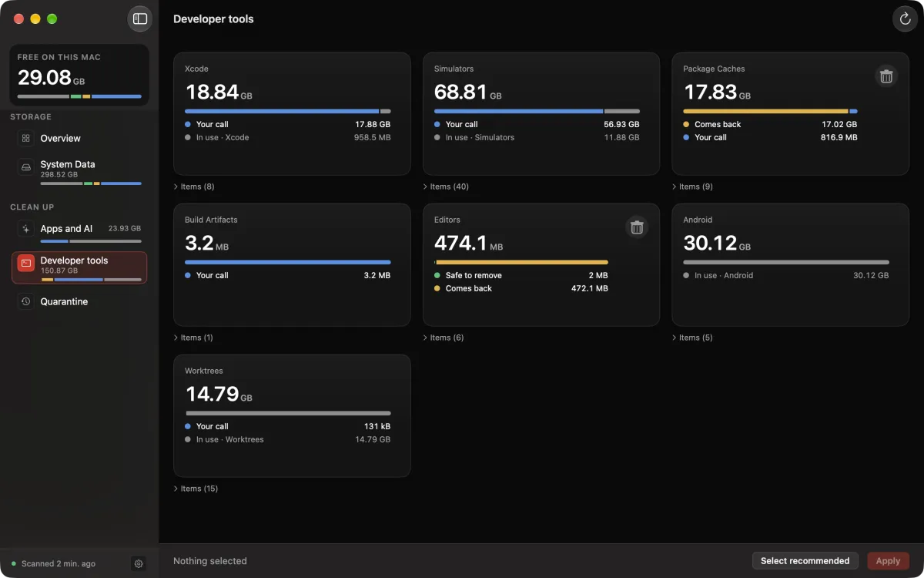Click the Editors usage bar

pos(521,262)
